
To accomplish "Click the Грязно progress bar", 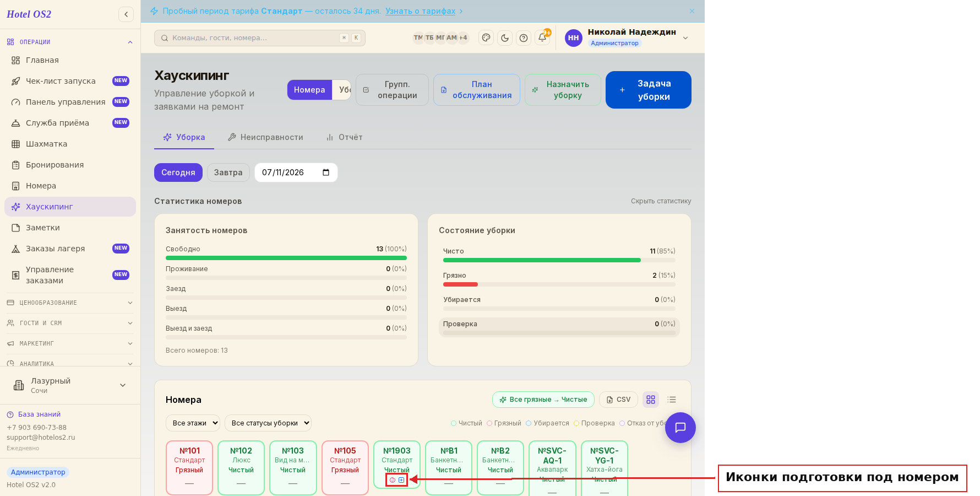I will [x=559, y=284].
